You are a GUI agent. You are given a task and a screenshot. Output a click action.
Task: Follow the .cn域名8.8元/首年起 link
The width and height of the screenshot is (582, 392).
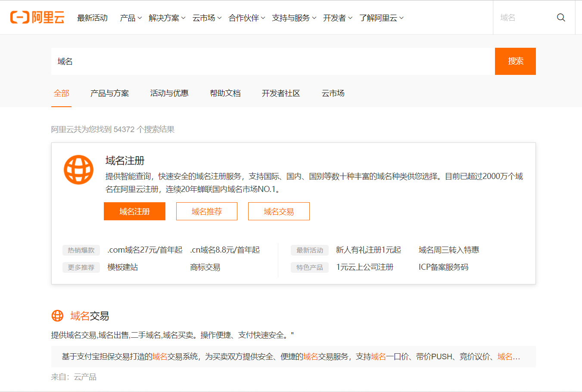point(224,250)
